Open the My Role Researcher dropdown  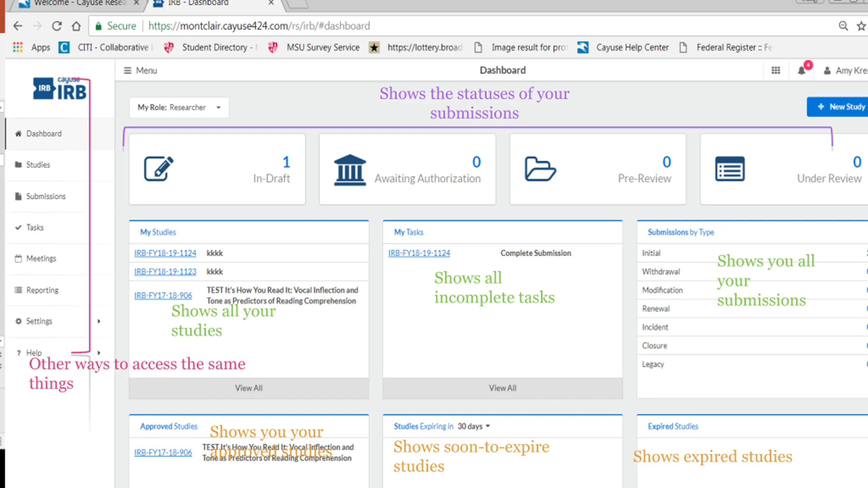(179, 107)
